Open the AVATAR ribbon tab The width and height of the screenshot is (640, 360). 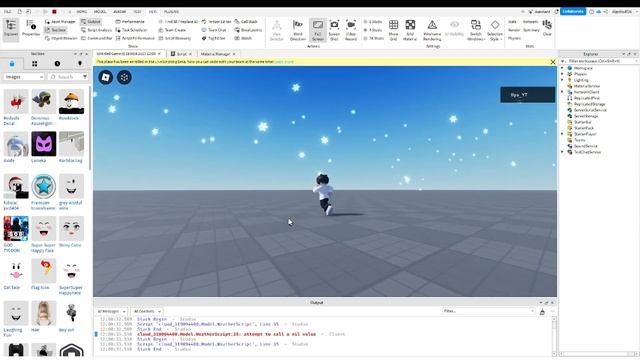(x=120, y=12)
